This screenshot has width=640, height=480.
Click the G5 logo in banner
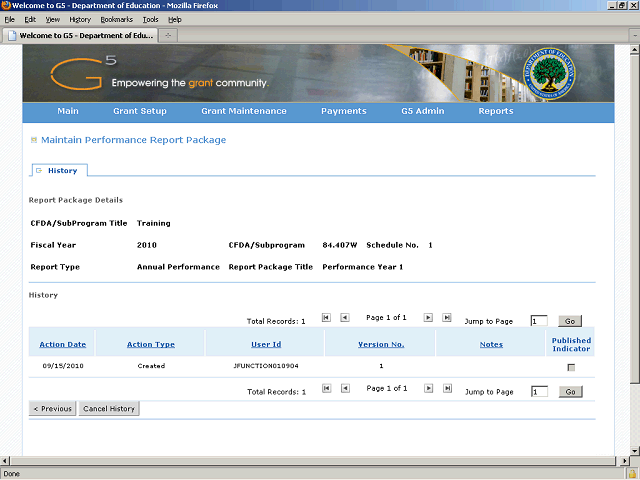click(83, 73)
